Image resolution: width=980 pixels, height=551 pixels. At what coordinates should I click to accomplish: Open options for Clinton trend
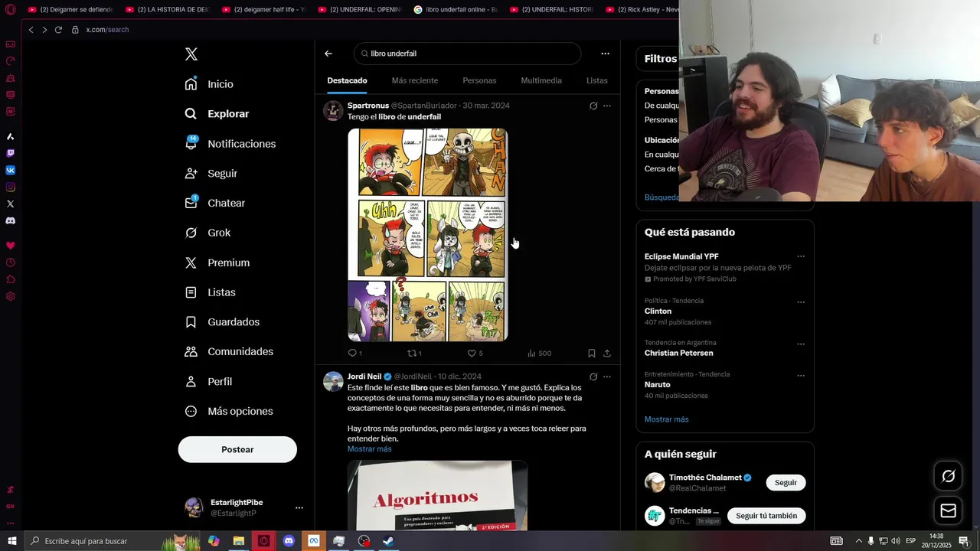(x=801, y=302)
